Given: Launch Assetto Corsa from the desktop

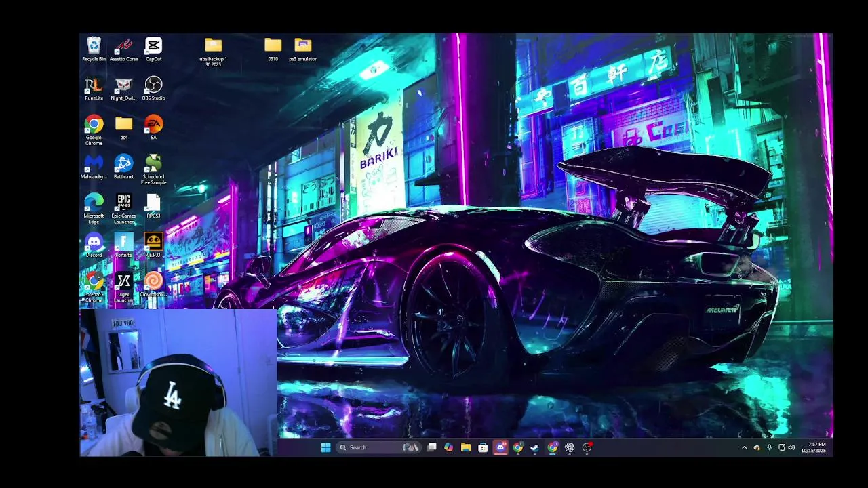Looking at the screenshot, I should point(123,49).
